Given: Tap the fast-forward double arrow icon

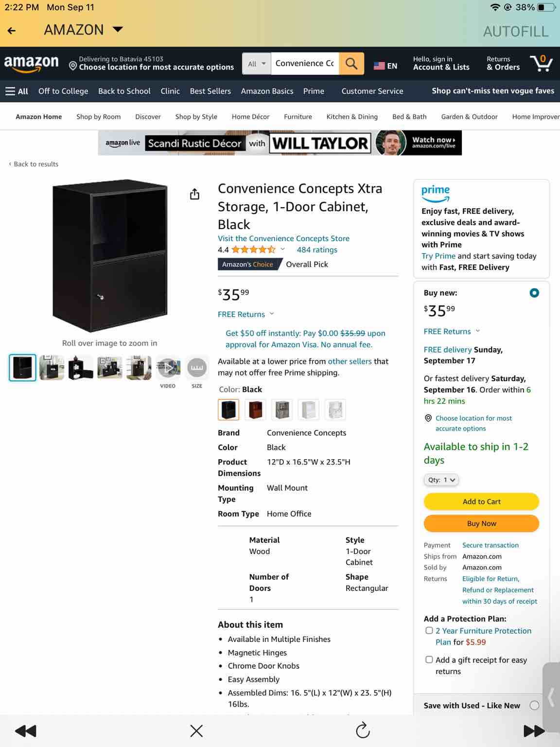Looking at the screenshot, I should [x=534, y=730].
